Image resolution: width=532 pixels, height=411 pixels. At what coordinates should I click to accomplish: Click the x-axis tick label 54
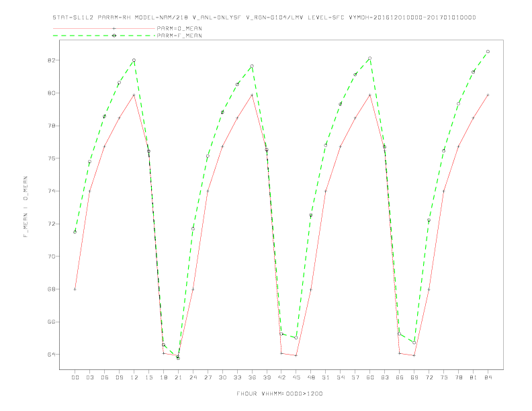point(341,377)
